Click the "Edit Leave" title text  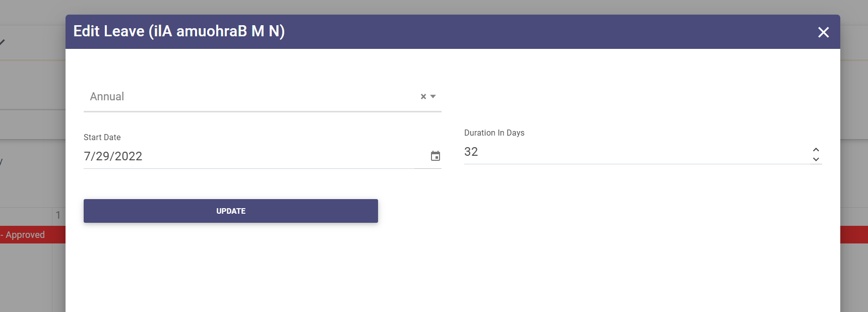click(x=109, y=31)
